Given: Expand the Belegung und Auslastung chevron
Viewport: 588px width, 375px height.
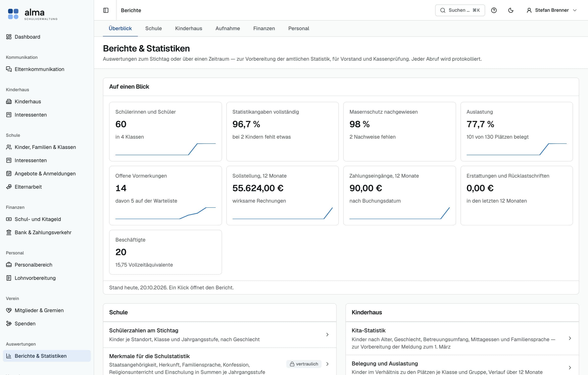Looking at the screenshot, I should coord(570,368).
